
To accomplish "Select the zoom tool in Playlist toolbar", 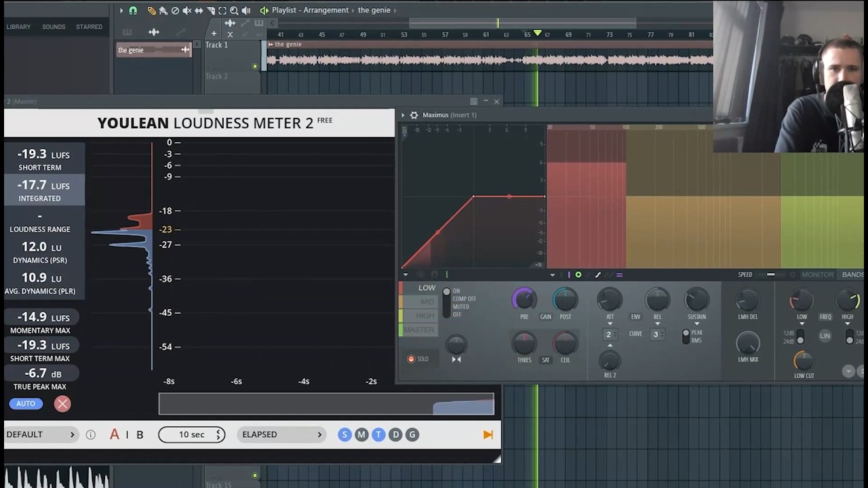I will [234, 10].
